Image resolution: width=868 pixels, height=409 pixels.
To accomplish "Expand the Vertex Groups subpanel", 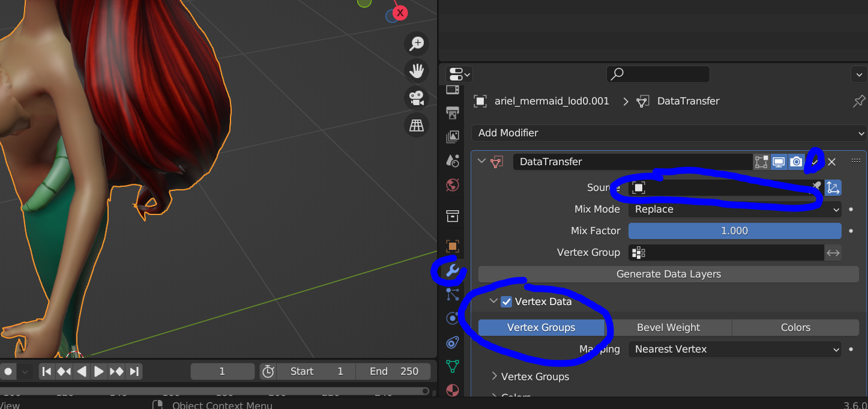I will click(495, 376).
